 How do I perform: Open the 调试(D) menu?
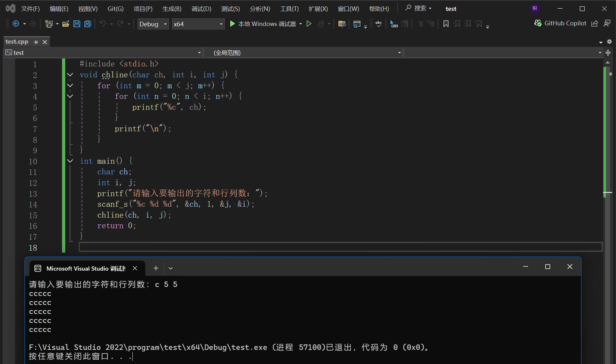(x=201, y=9)
